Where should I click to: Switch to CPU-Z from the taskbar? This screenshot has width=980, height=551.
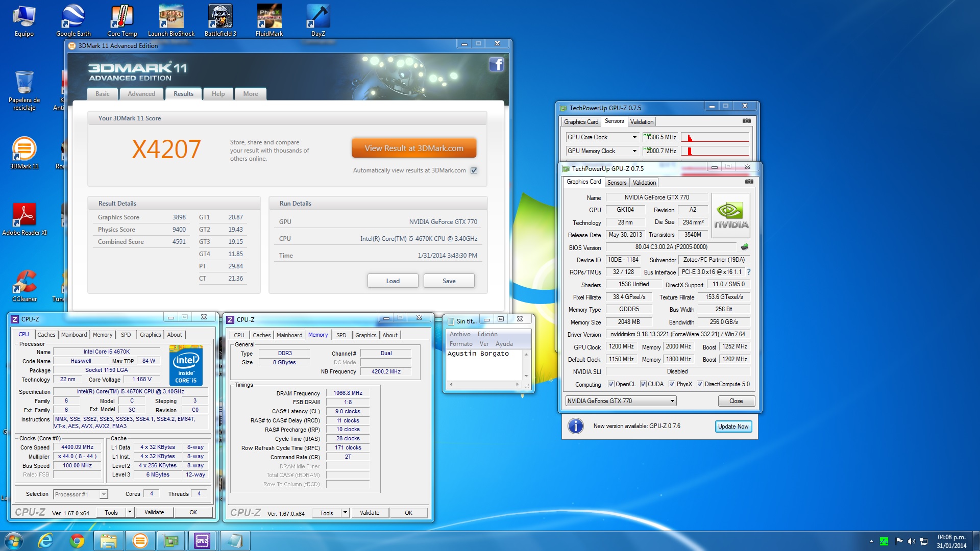point(202,541)
